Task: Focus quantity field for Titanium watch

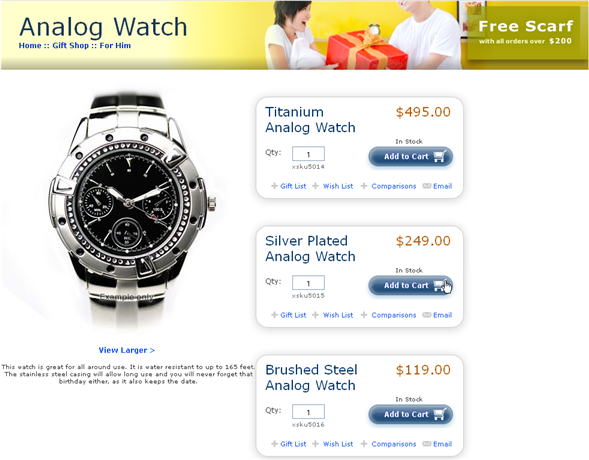Action: [308, 154]
